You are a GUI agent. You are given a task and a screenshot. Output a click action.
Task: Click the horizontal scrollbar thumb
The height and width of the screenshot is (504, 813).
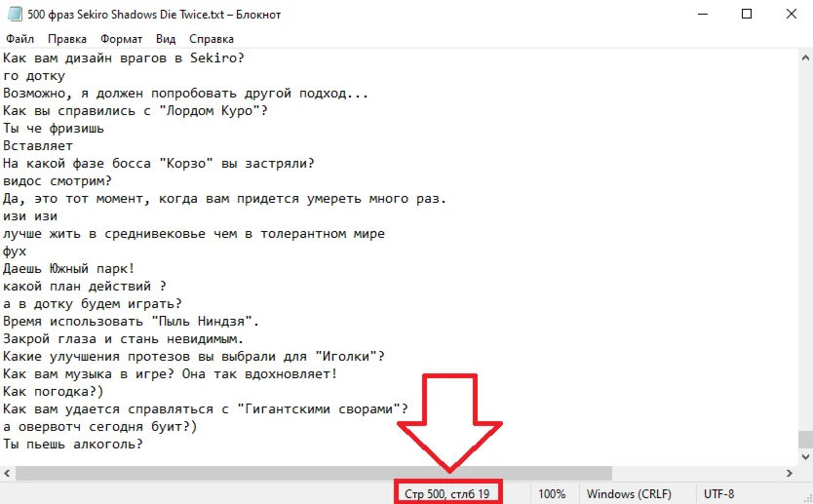[314, 473]
